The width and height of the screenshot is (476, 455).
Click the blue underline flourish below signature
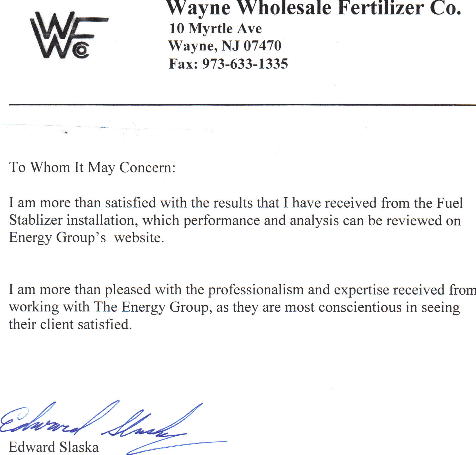coord(178,445)
